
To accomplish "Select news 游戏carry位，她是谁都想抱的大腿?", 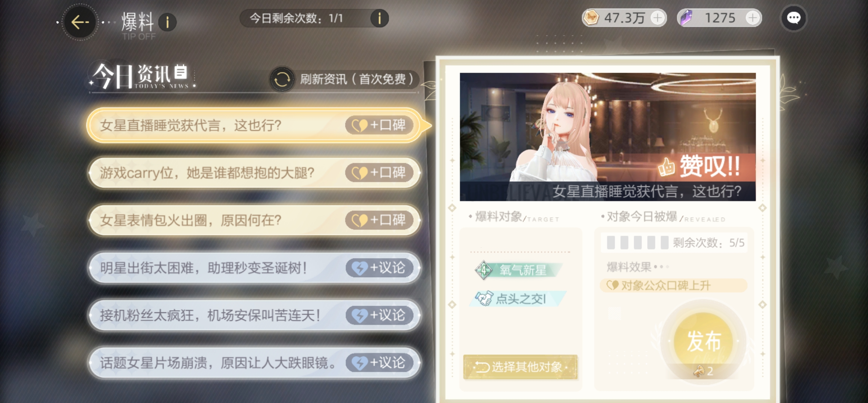I will click(254, 173).
